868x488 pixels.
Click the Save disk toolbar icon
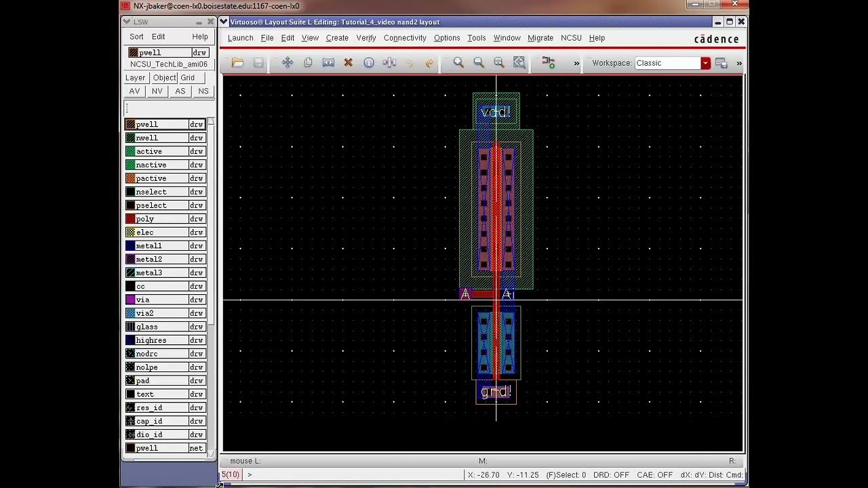[258, 63]
